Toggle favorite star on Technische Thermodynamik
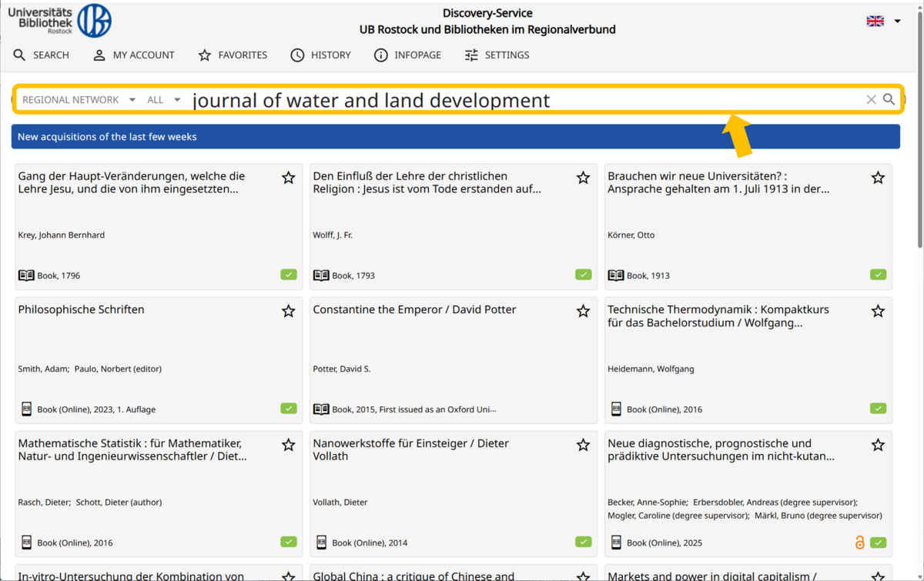 point(878,312)
